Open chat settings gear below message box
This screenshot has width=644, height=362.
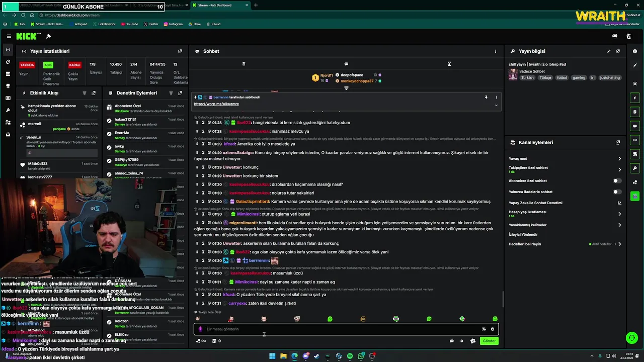pyautogui.click(x=462, y=341)
